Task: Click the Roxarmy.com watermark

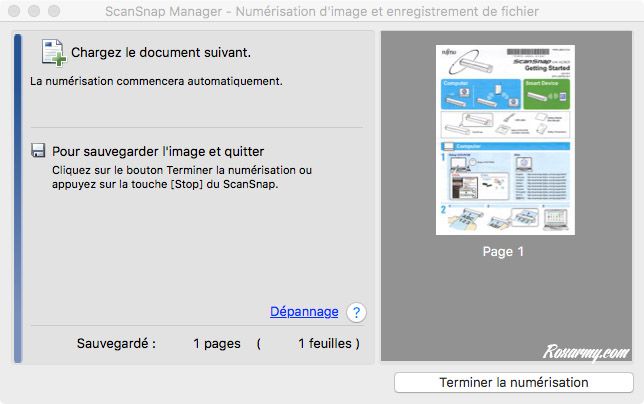Action: (x=585, y=351)
